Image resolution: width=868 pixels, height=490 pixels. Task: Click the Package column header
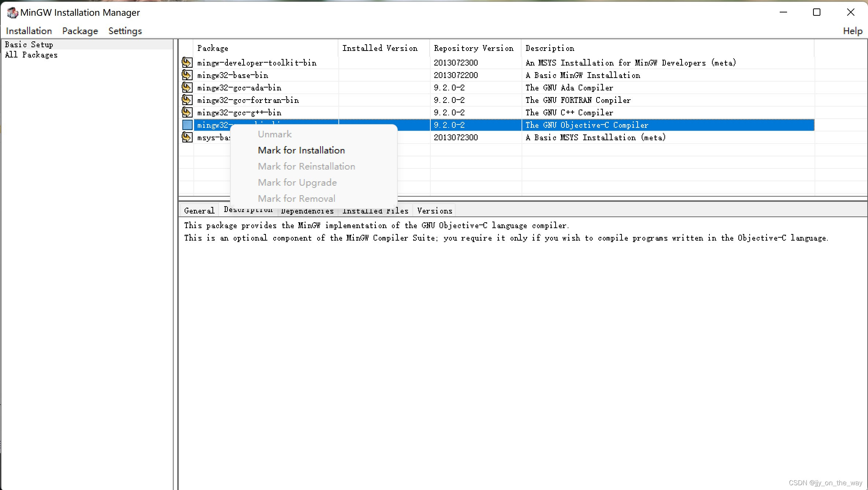pyautogui.click(x=212, y=48)
